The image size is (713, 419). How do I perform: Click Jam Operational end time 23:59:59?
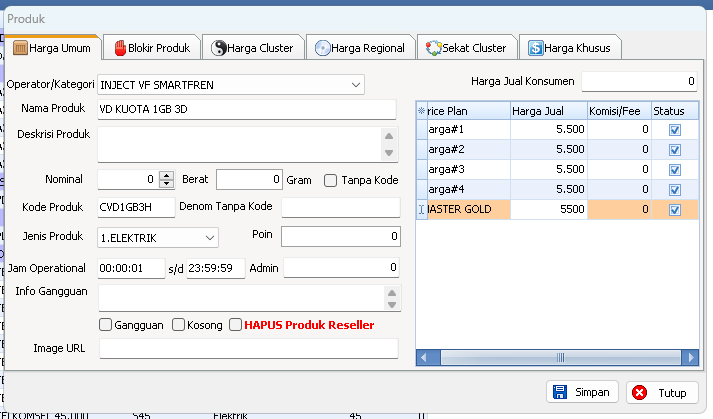216,268
